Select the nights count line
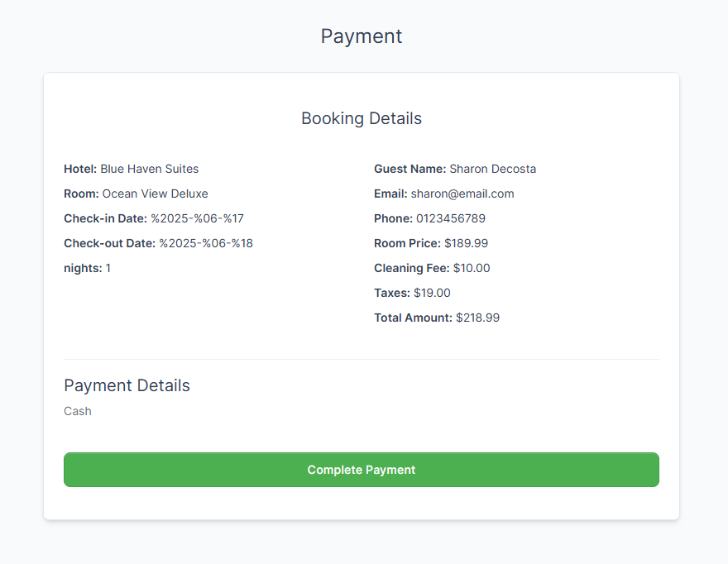Screen dimensions: 728x564 (87, 268)
